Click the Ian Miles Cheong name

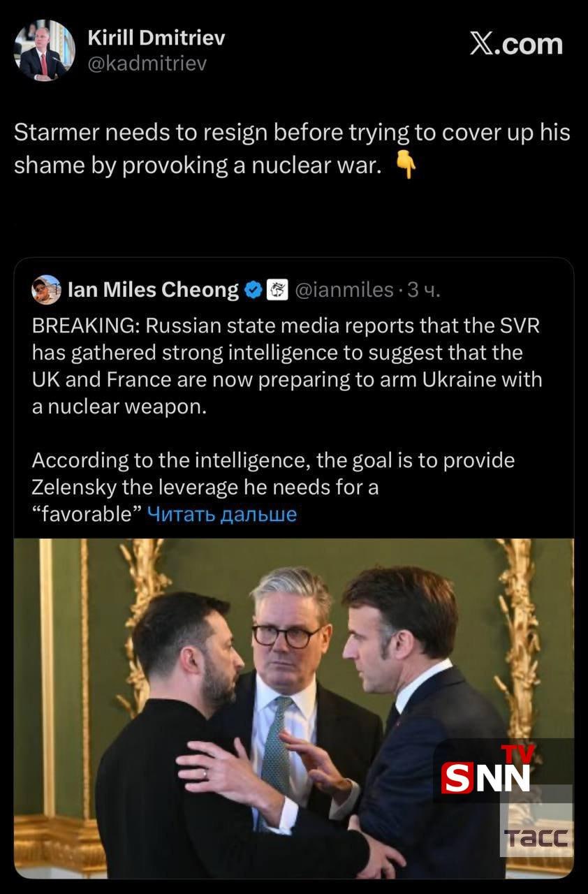coord(154,290)
